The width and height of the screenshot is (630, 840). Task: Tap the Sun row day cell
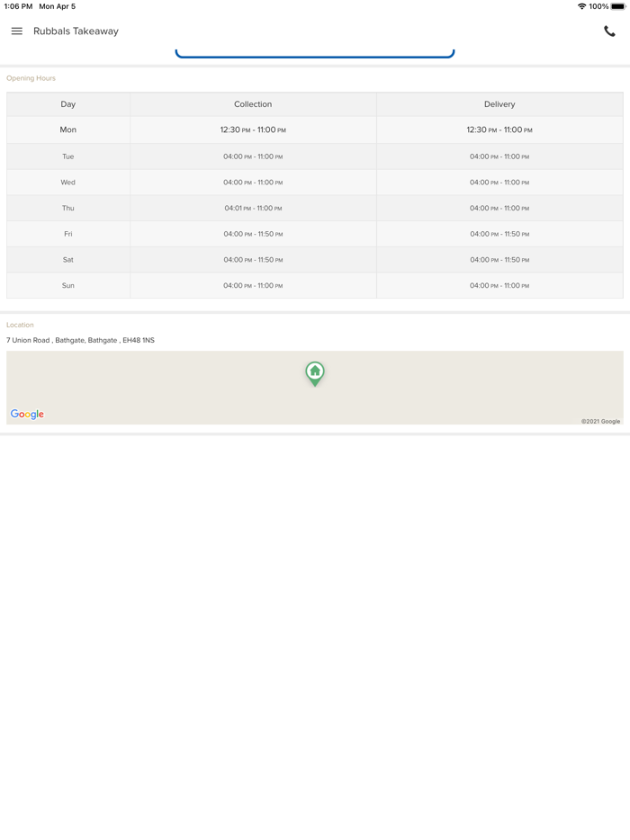(x=68, y=285)
